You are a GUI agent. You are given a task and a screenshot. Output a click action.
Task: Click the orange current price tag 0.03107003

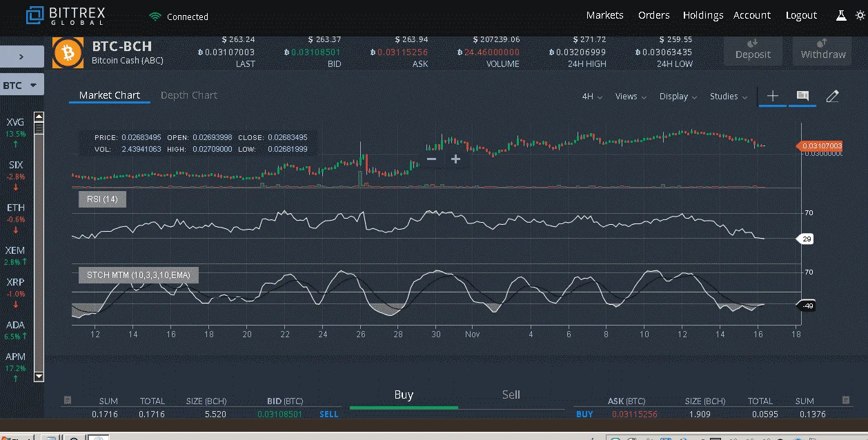coord(820,146)
